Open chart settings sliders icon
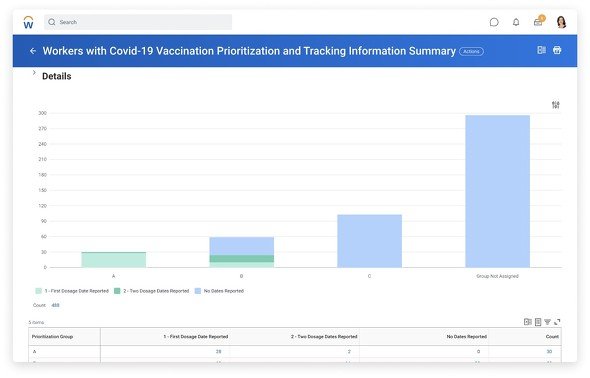This screenshot has width=590, height=378. click(555, 105)
